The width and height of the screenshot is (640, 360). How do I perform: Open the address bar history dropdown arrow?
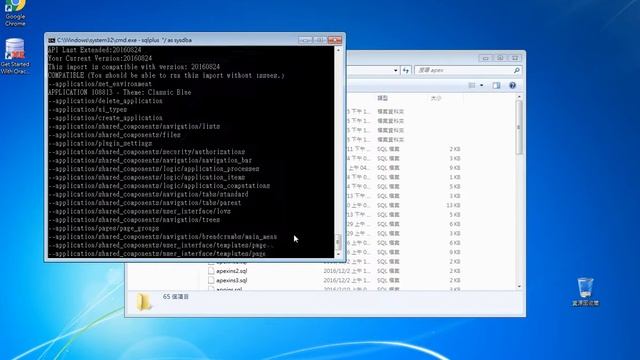[396, 71]
